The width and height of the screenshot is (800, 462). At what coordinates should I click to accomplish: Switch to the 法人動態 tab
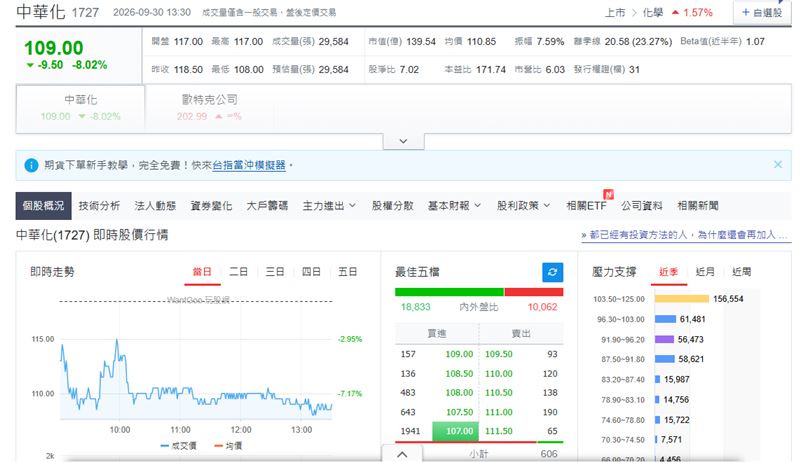(x=155, y=206)
